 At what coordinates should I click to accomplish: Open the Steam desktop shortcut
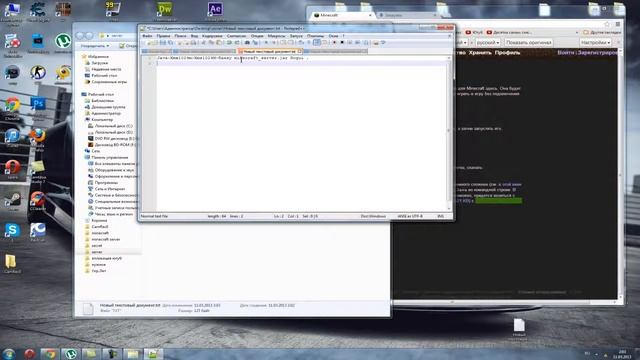(12, 200)
